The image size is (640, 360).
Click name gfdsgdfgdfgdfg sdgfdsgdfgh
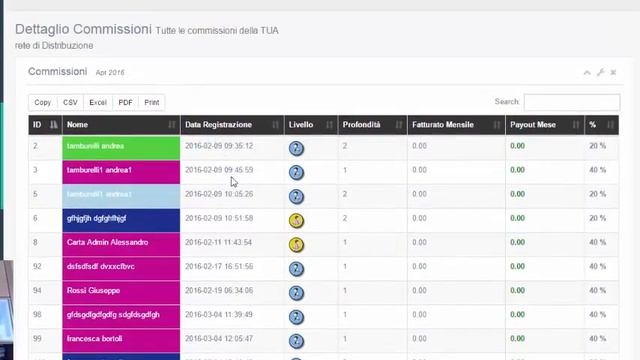(x=113, y=314)
